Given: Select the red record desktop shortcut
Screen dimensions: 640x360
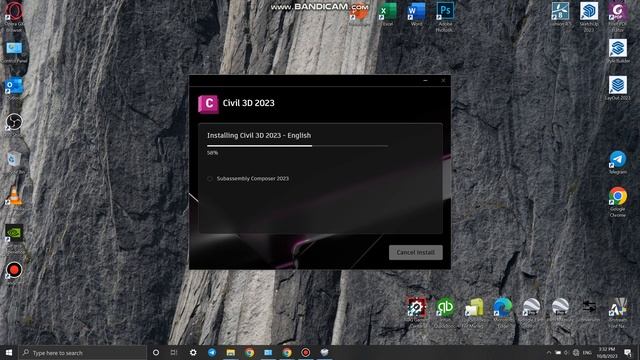Looking at the screenshot, I should (x=14, y=271).
